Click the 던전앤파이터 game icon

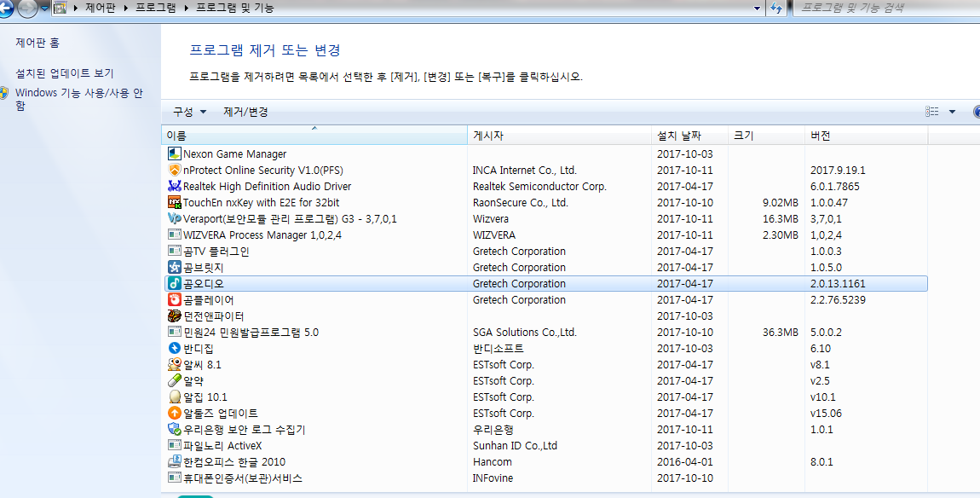175,316
